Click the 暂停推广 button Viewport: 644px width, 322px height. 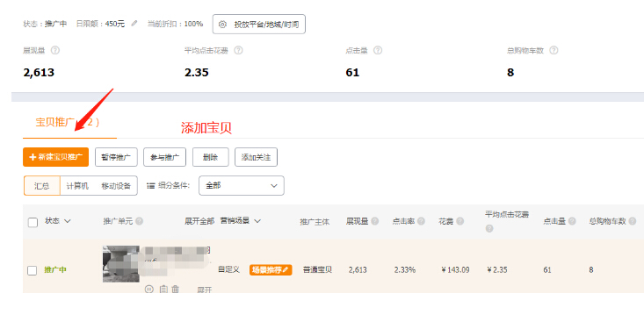click(x=116, y=157)
